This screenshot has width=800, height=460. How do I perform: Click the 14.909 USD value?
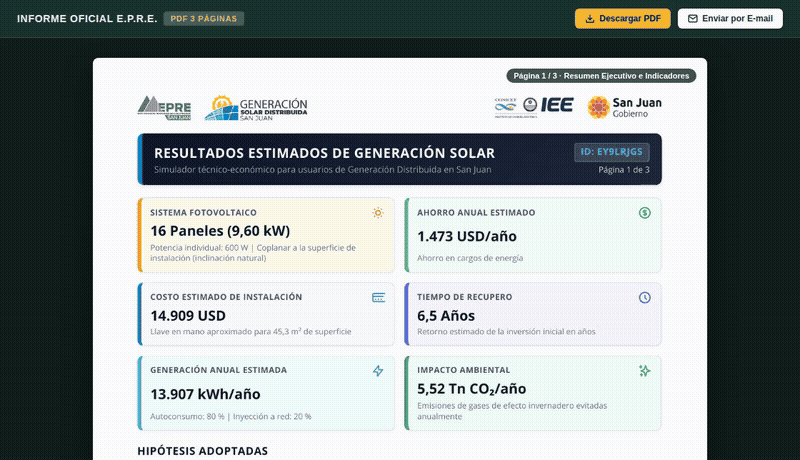pos(188,316)
